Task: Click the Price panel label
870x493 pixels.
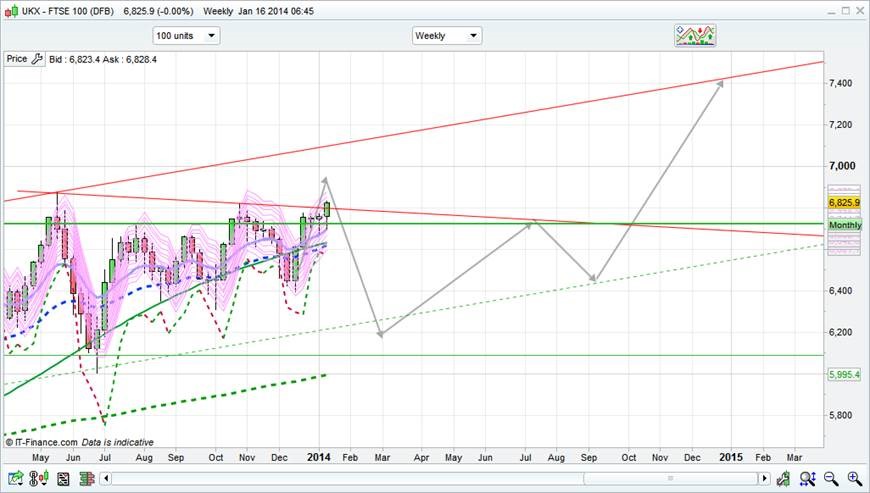Action: 17,59
